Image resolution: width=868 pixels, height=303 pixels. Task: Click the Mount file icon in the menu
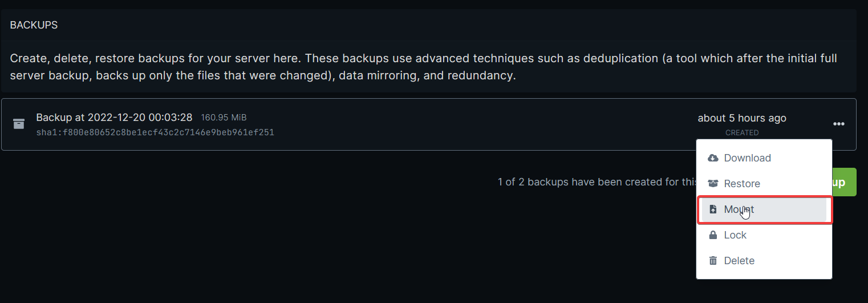coord(713,209)
